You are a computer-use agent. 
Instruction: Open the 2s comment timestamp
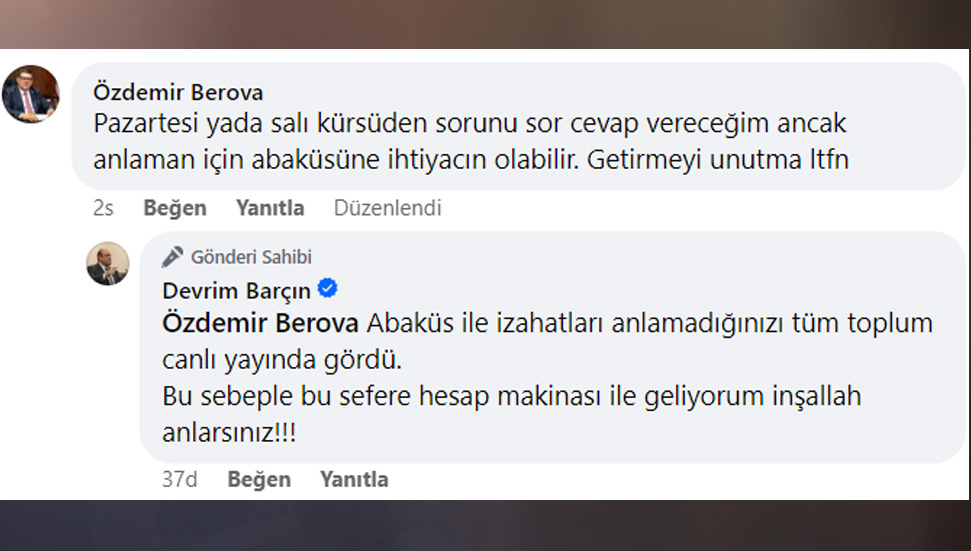[x=103, y=208]
